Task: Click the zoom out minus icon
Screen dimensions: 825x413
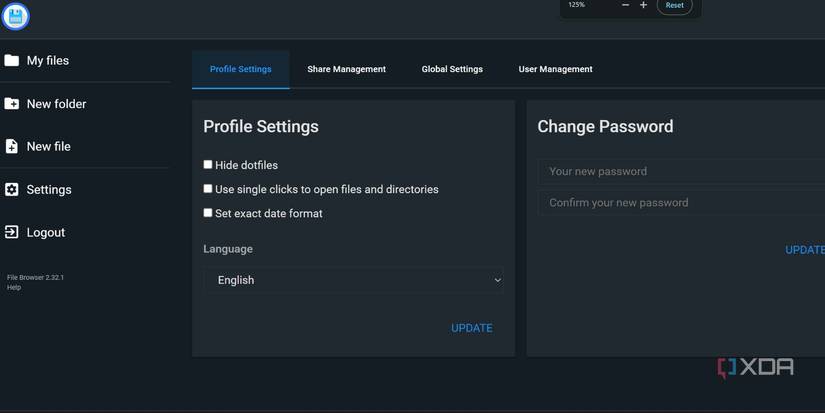Action: [625, 6]
